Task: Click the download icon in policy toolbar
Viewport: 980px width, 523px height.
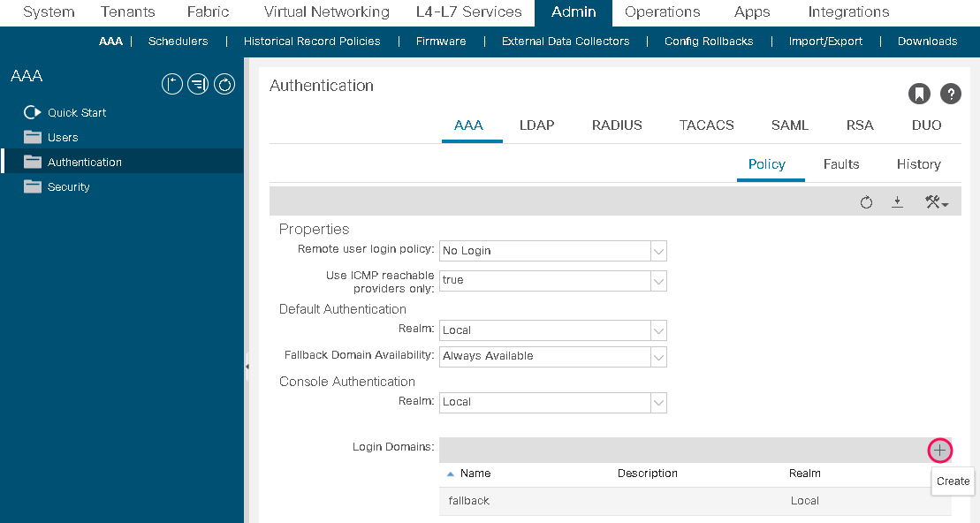Action: pyautogui.click(x=897, y=201)
